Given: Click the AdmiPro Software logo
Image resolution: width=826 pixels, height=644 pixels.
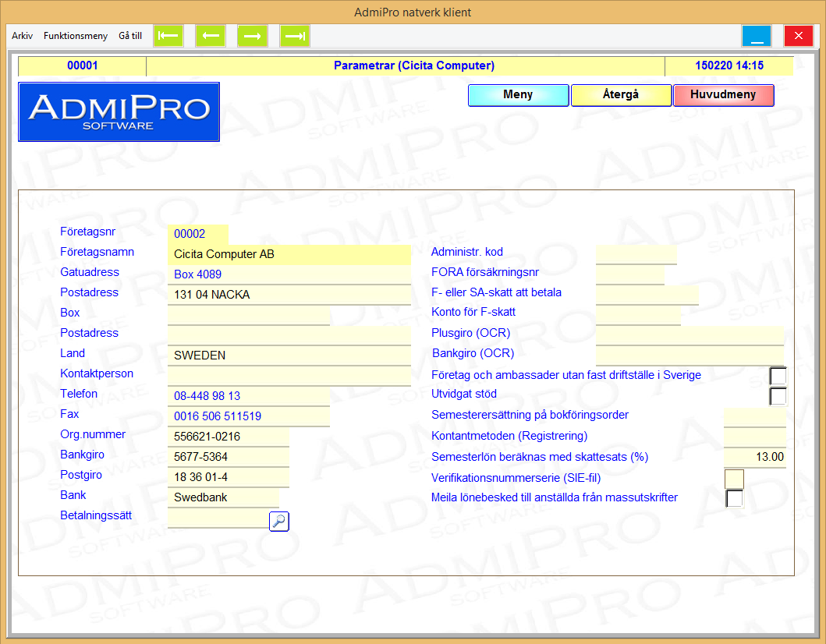Looking at the screenshot, I should coord(119,111).
